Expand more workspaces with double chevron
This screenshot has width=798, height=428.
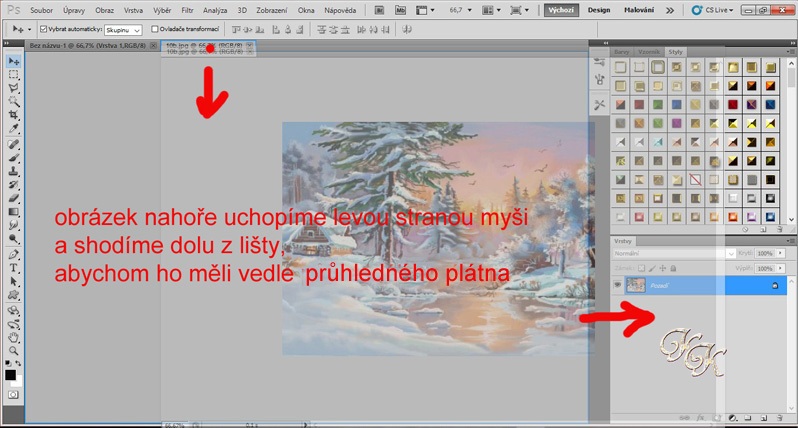670,10
